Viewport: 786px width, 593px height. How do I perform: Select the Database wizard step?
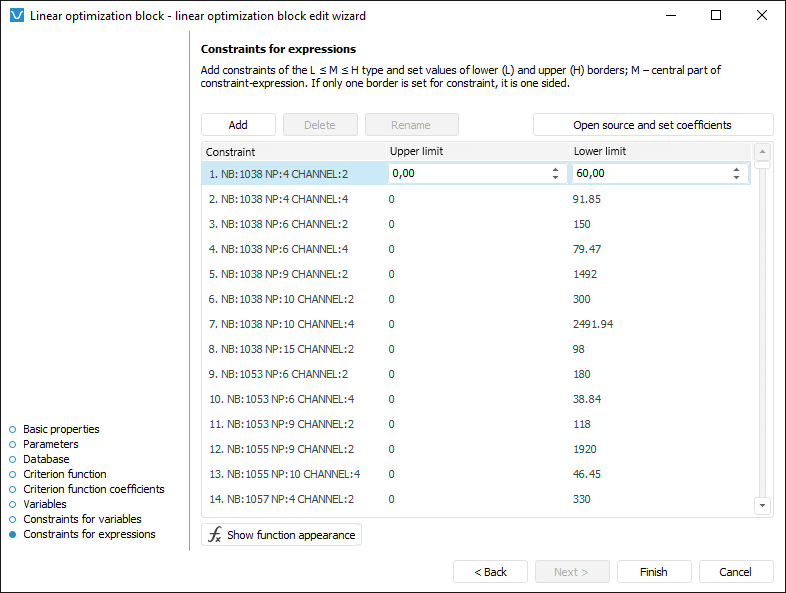[x=46, y=459]
